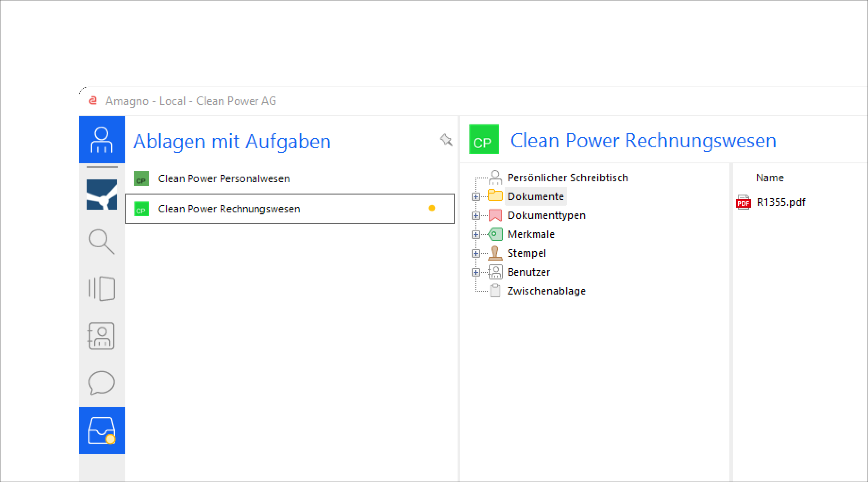Click the PDF icon of R1355.pdf

click(x=743, y=202)
